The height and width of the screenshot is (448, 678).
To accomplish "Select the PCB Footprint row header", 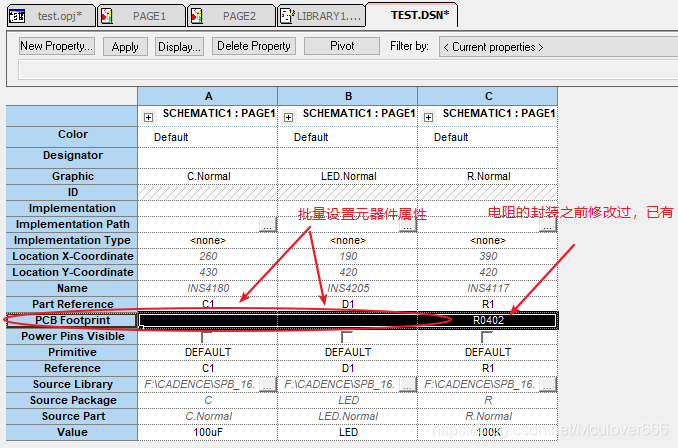I will [x=72, y=320].
